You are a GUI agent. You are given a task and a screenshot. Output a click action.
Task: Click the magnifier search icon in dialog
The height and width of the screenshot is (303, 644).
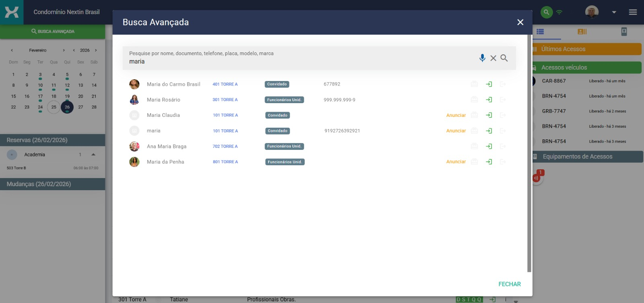[x=504, y=58]
